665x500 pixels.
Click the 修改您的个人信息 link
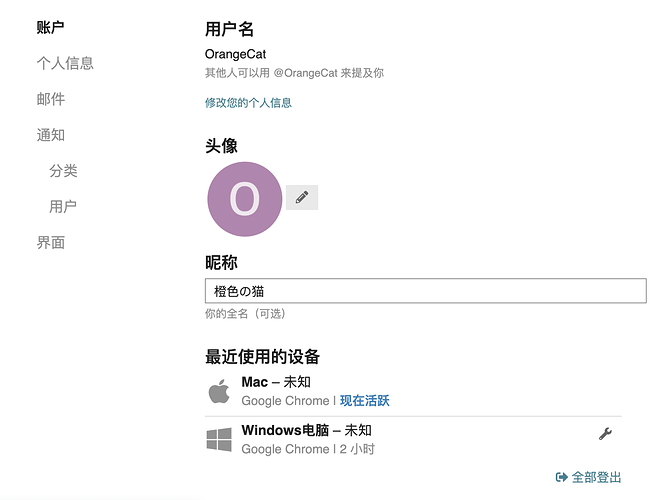click(249, 103)
